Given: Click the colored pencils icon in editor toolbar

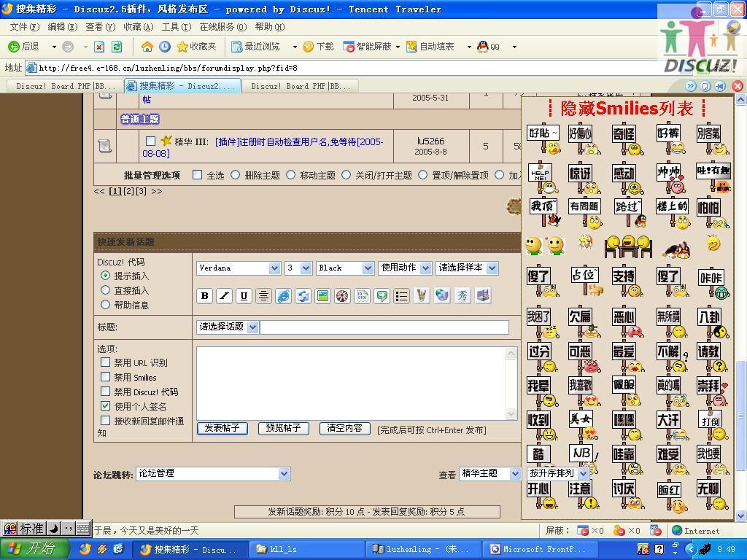Looking at the screenshot, I should 421,296.
